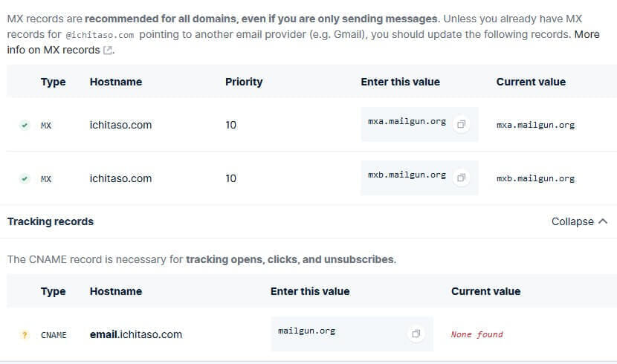Select the mxb.mailgun.org enter-value field
This screenshot has height=364, width=617.
tap(407, 175)
